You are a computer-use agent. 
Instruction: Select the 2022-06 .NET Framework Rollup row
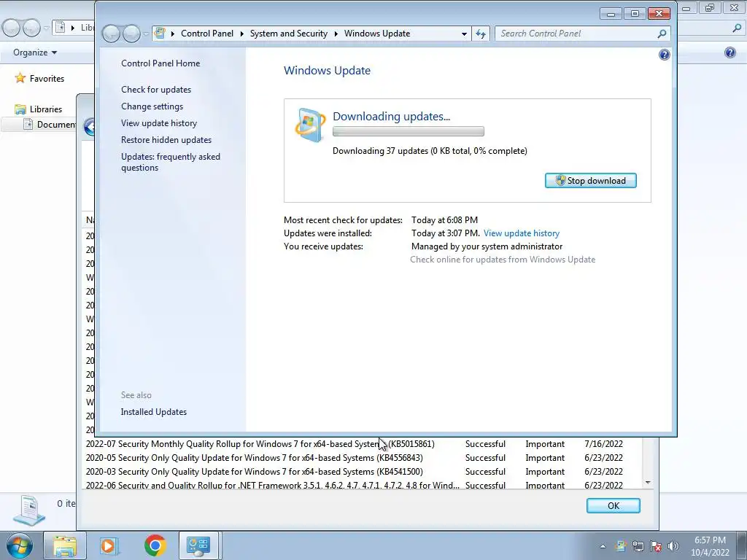point(361,485)
